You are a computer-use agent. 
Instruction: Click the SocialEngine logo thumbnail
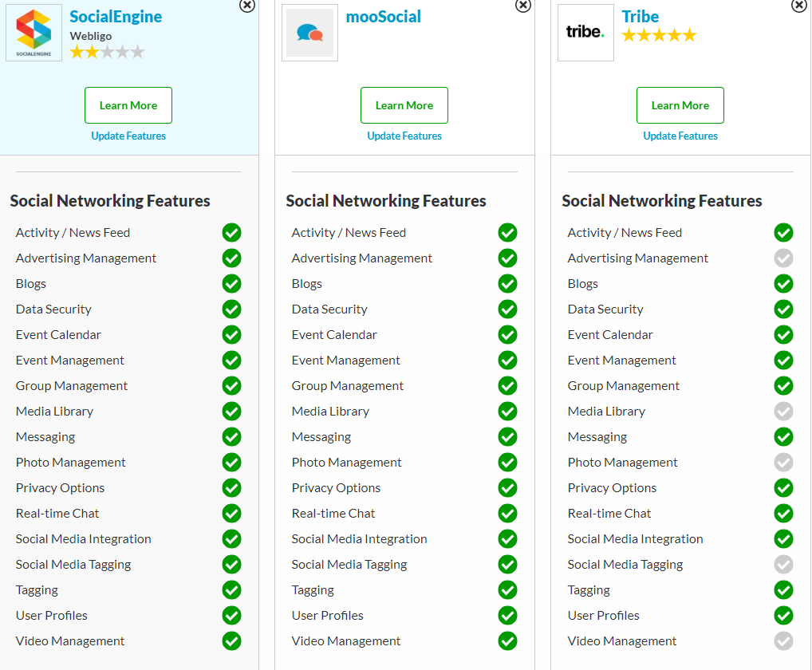click(34, 33)
